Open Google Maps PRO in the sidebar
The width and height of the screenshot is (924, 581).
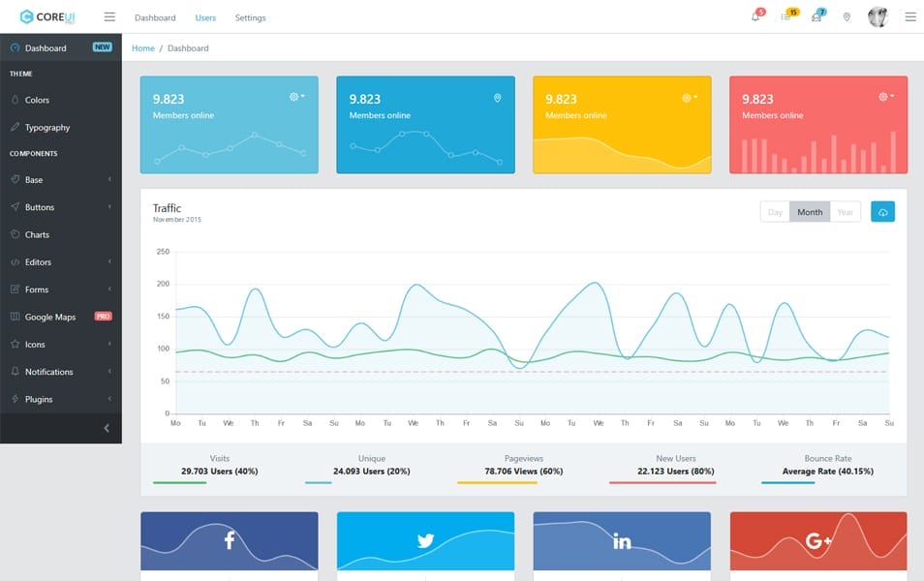tap(54, 317)
